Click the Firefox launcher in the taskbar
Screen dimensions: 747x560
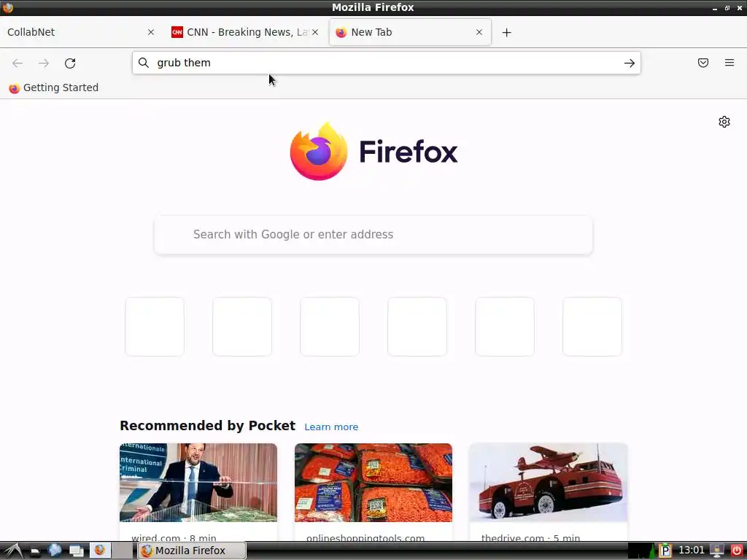(99, 550)
